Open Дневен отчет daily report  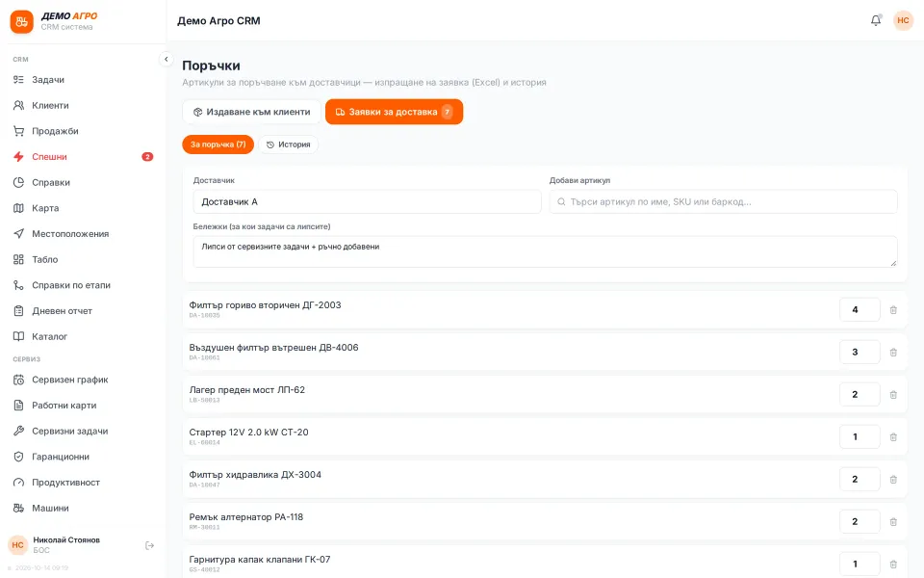(83, 311)
